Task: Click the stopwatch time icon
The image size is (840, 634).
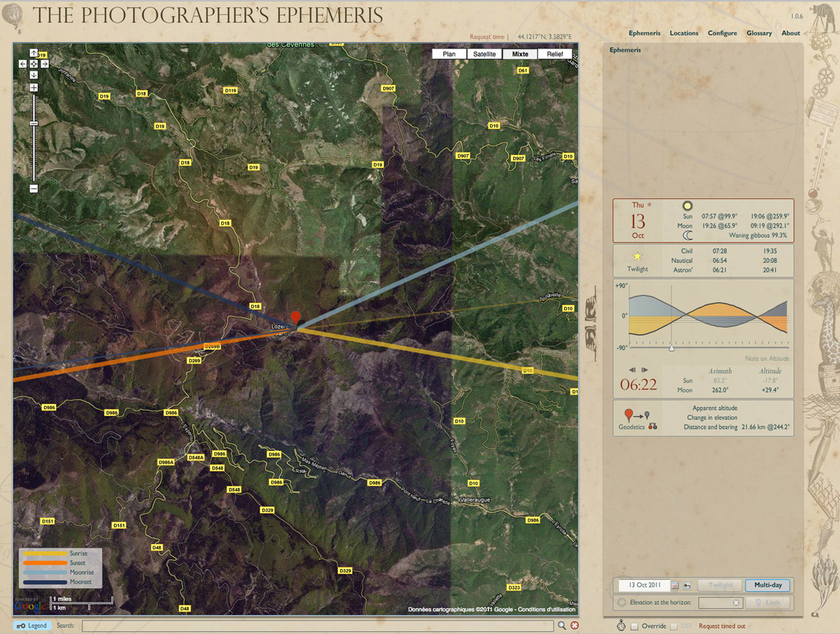Action: tap(621, 625)
